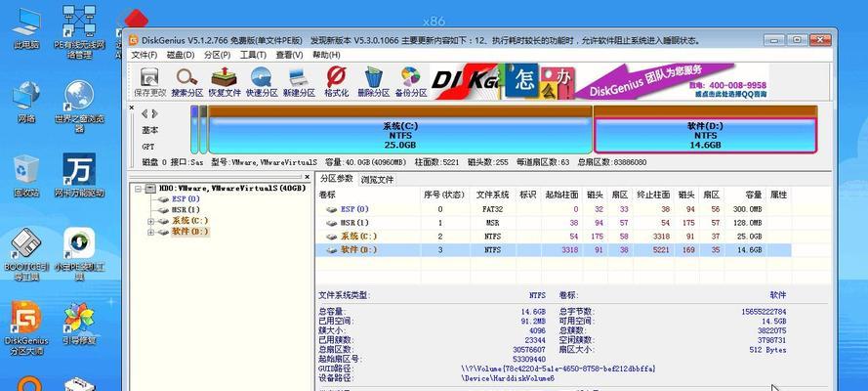
Task: Open the Disk (磁盘) menu
Action: 181,55
